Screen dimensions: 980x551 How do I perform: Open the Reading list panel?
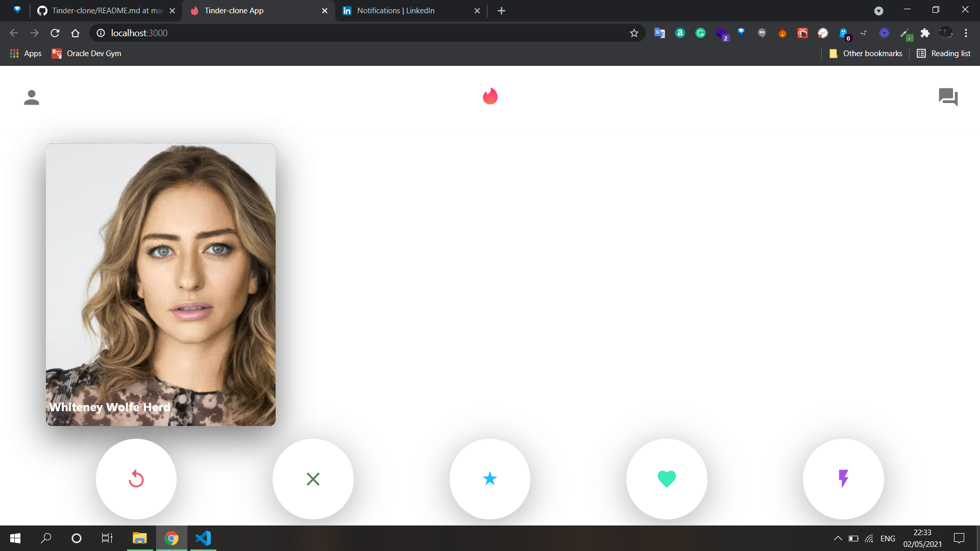(944, 54)
